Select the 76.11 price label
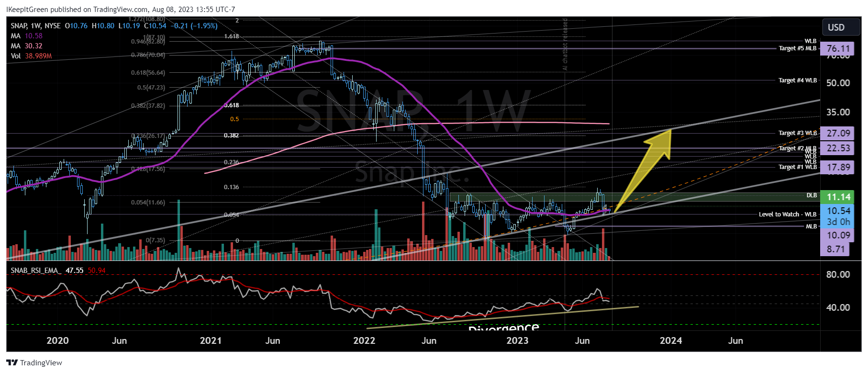 tap(838, 48)
